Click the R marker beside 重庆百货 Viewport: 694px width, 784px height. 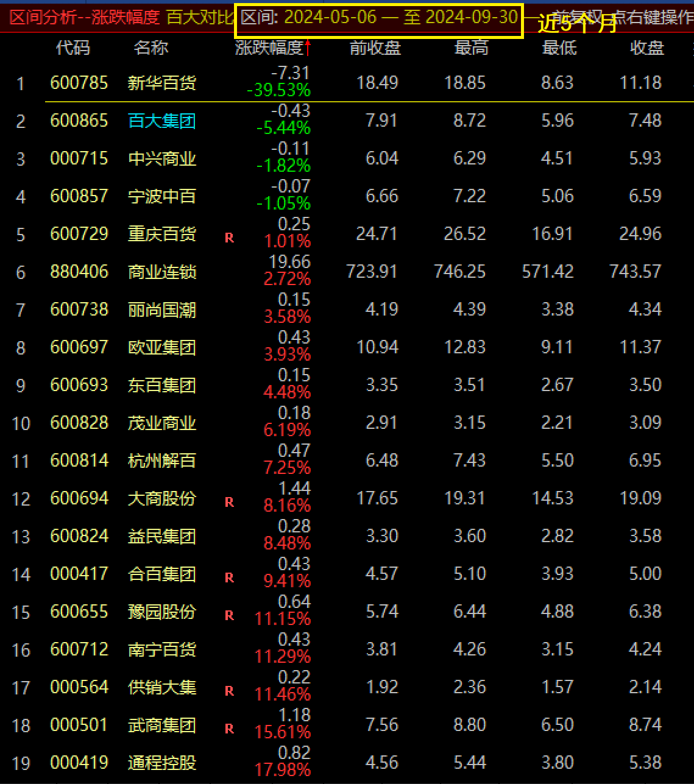point(229,238)
